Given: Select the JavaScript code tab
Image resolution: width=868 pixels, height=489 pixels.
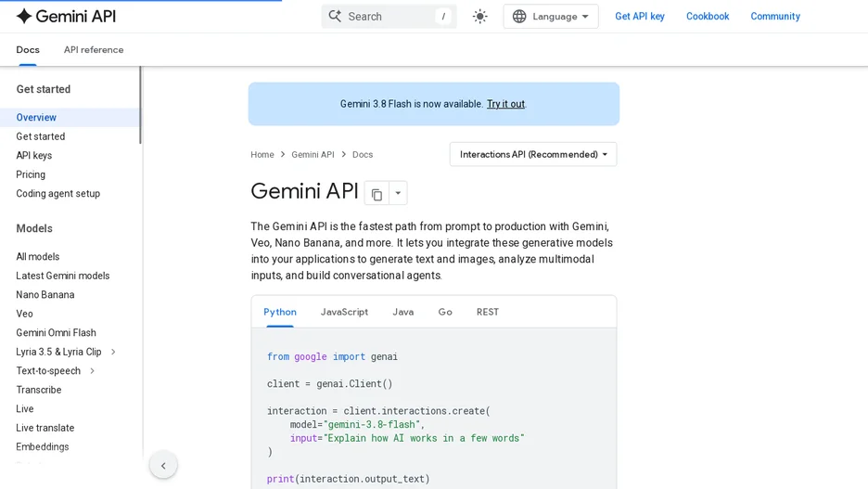Looking at the screenshot, I should pyautogui.click(x=344, y=312).
